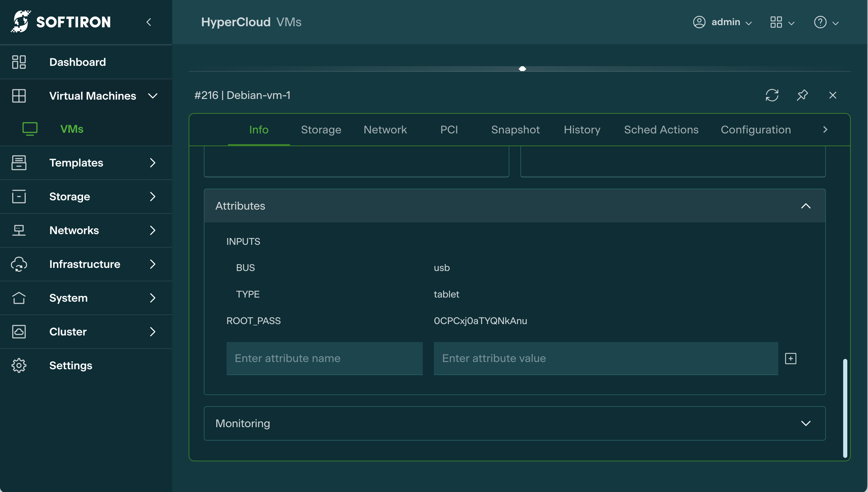Switch to the Snapshot tab
Viewport: 868px width, 492px height.
(x=515, y=130)
